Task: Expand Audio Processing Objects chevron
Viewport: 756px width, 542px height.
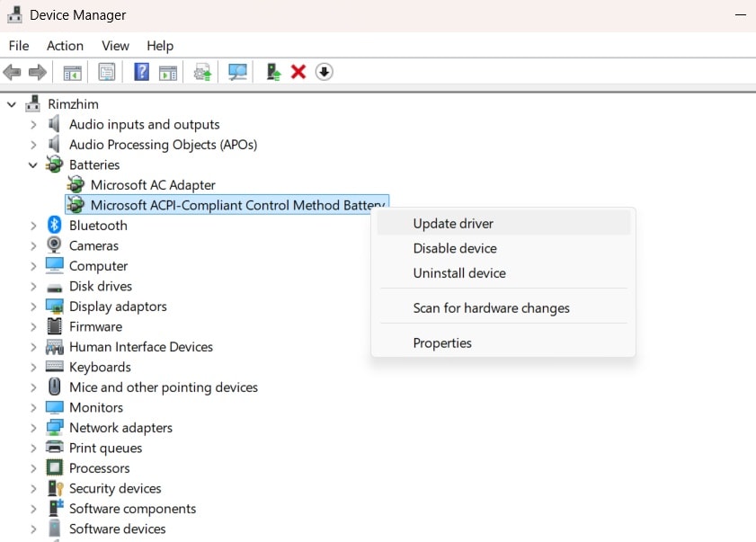Action: coord(32,145)
